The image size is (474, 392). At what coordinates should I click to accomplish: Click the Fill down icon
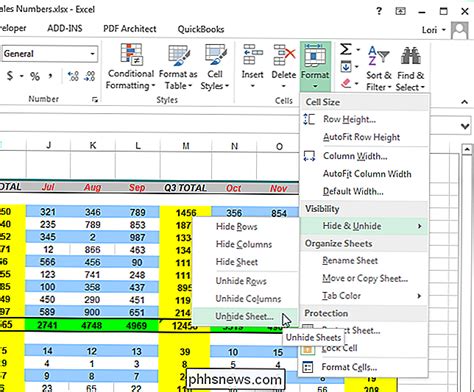tap(346, 67)
